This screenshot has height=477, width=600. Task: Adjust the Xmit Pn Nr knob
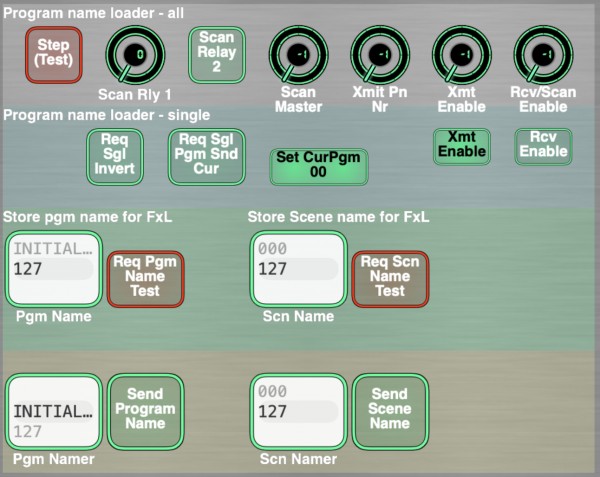(380, 54)
